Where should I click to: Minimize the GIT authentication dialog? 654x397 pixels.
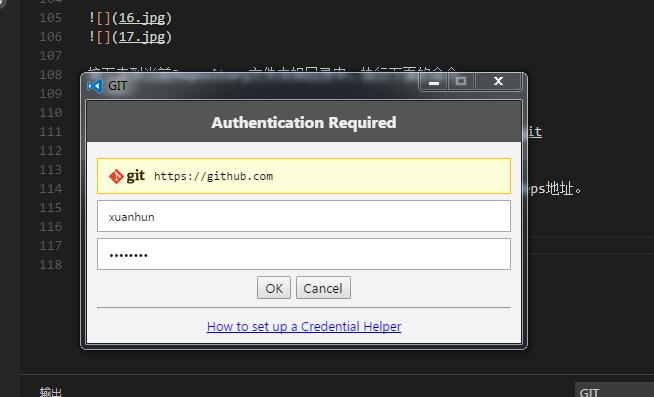434,82
